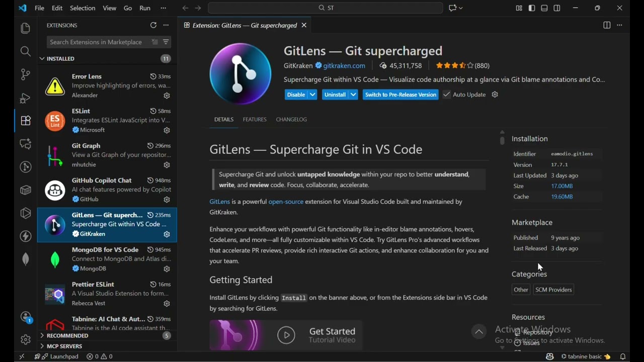Open Launchpad in status bar
The width and height of the screenshot is (644, 362).
click(x=56, y=357)
